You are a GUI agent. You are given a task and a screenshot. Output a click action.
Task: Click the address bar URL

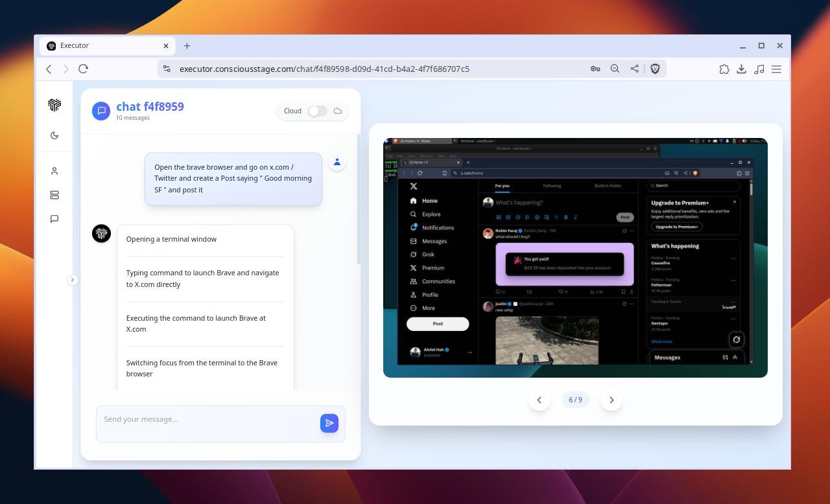[x=324, y=69]
